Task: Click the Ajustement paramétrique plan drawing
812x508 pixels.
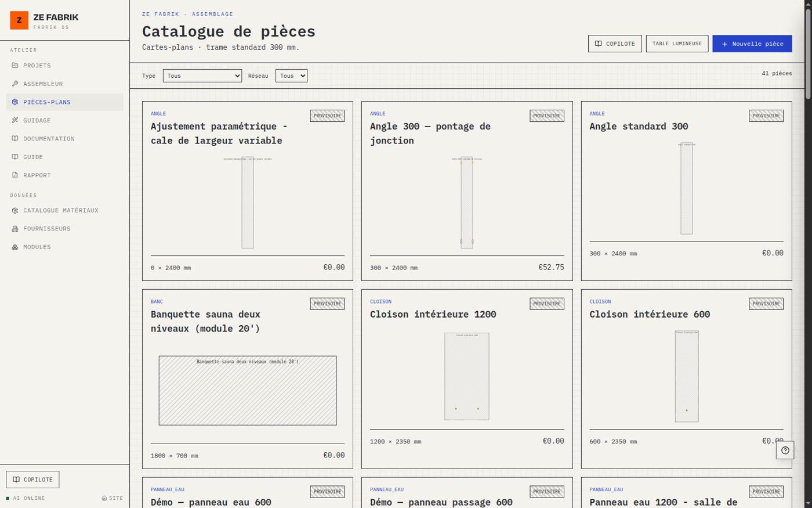Action: click(248, 202)
